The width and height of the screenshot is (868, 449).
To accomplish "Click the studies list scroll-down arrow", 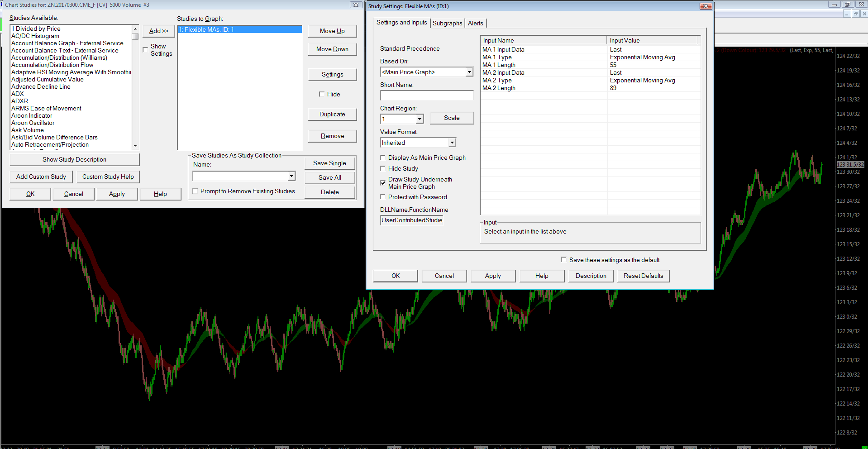I will [x=135, y=146].
